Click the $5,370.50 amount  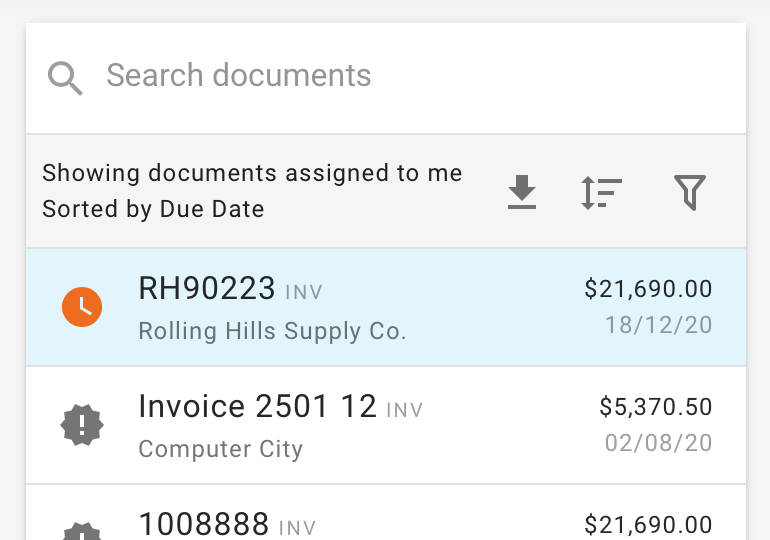point(656,407)
